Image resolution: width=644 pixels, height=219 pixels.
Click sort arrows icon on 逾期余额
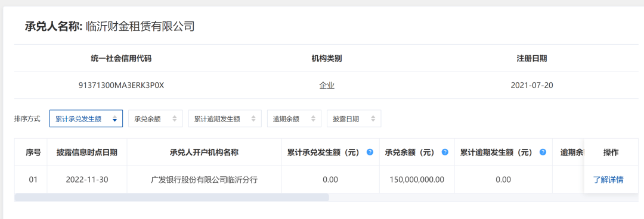coord(314,119)
